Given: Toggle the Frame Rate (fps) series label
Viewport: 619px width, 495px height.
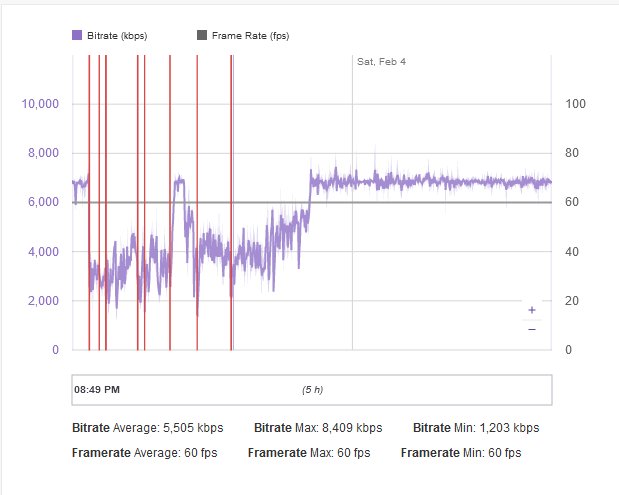Looking at the screenshot, I should coord(249,35).
